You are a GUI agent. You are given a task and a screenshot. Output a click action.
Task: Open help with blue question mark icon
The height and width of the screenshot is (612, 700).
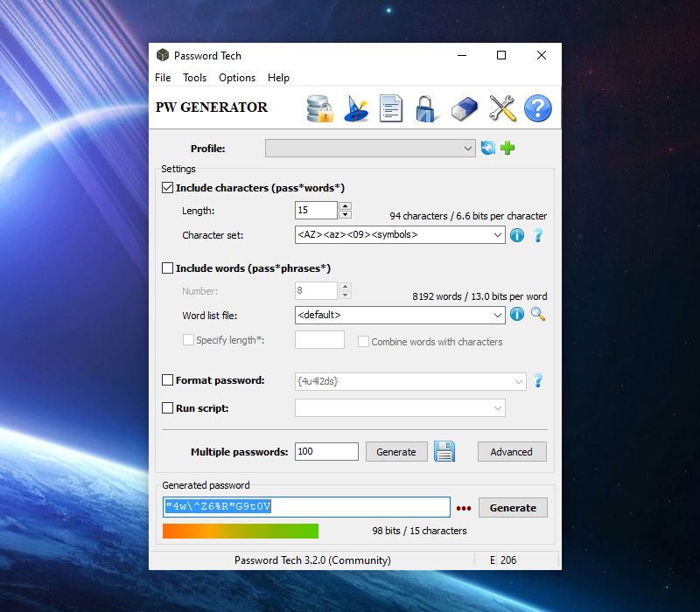(537, 108)
